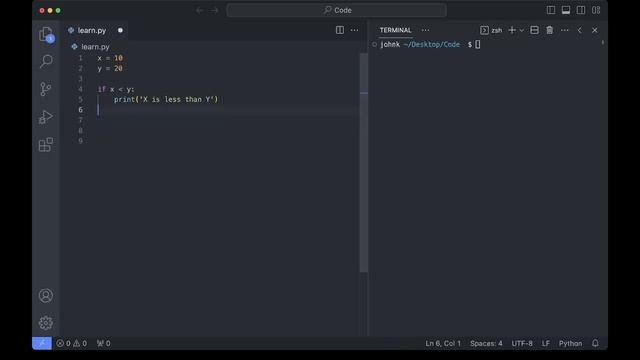Select language mode Python

[x=571, y=343]
